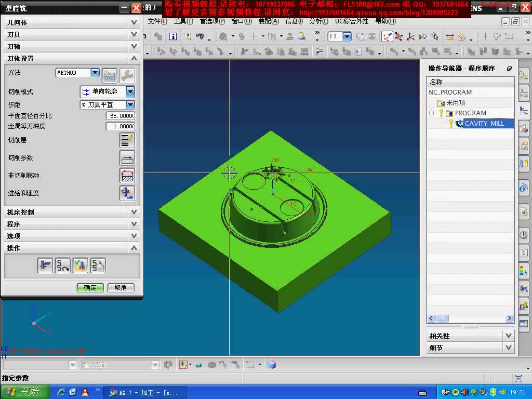This screenshot has width=532, height=399.
Task: Select the 未用项 tree item
Action: (456, 103)
